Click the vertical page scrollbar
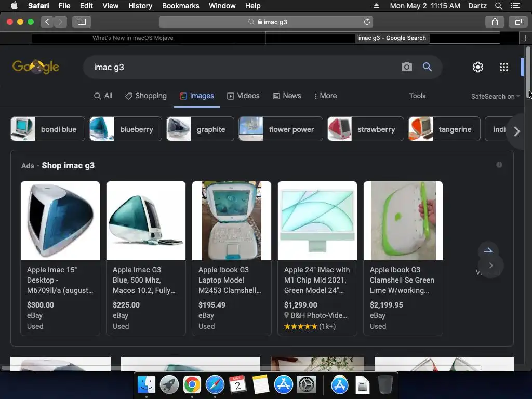Image resolution: width=532 pixels, height=399 pixels. coord(528,72)
